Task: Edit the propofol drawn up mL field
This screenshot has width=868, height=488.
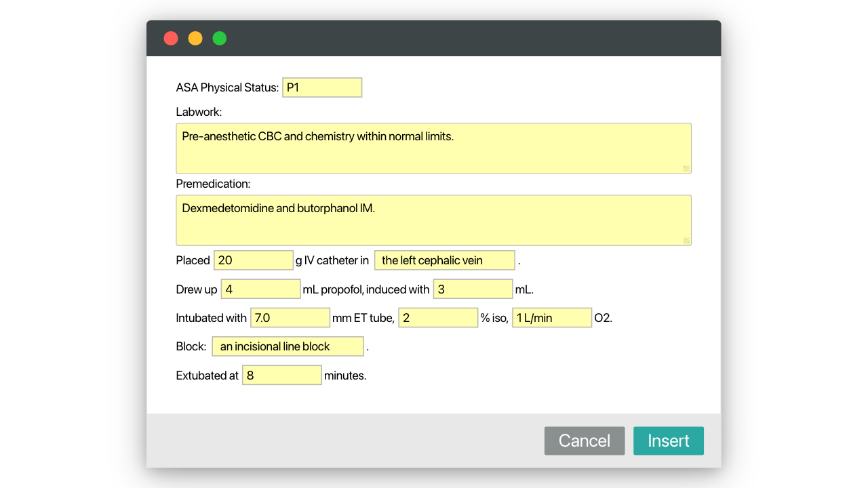Action: [260, 289]
